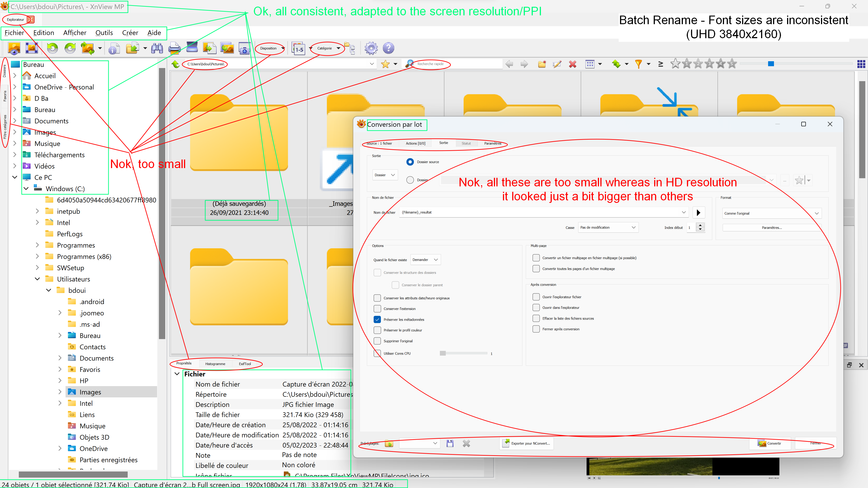
Task: Click the blue help question mark icon
Action: [x=389, y=49]
